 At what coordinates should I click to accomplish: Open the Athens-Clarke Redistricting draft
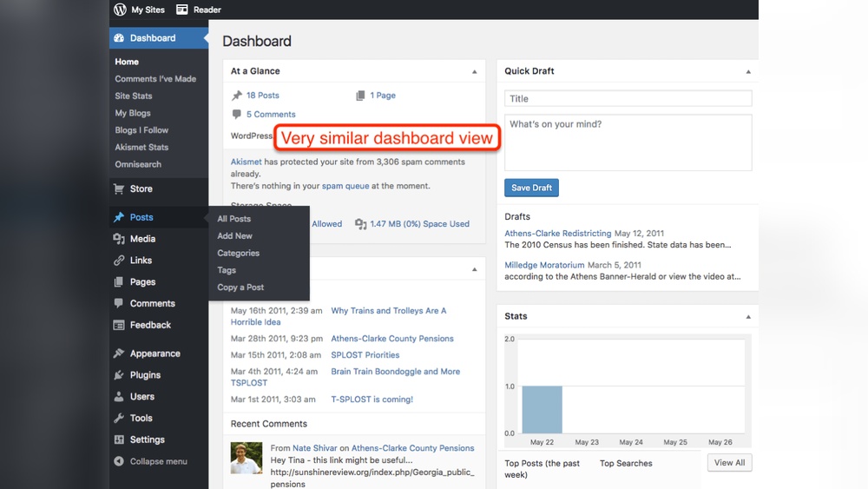[x=558, y=233]
